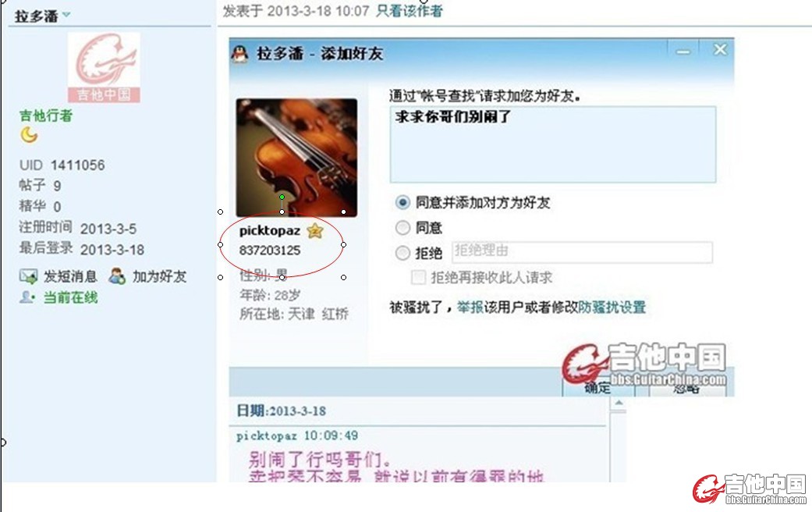
Task: Select 同意并添加对方为好友 radio option
Action: [402, 202]
